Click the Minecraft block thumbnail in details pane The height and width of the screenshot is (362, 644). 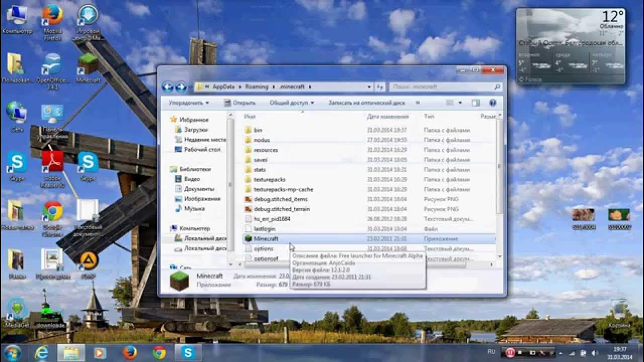pos(179,281)
